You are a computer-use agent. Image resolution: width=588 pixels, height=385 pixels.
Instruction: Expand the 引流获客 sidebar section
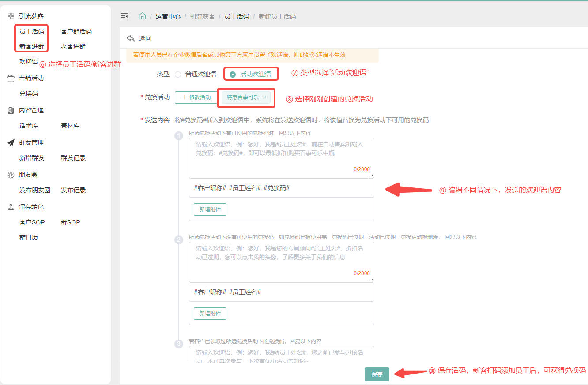(31, 16)
